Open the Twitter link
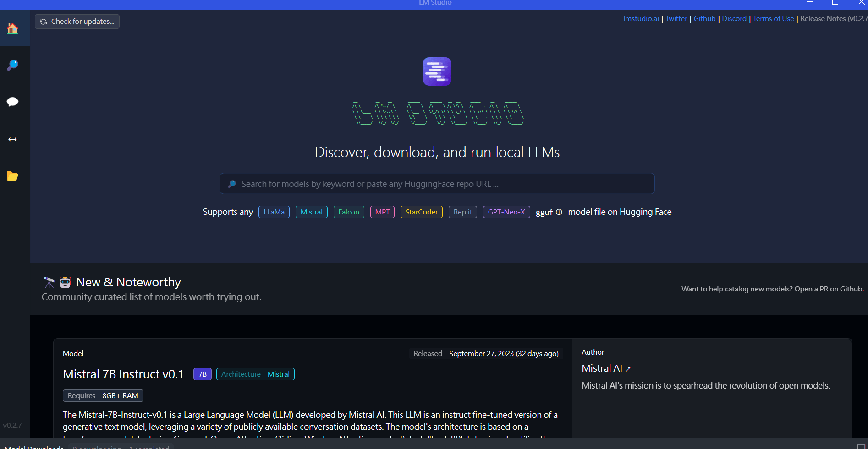Viewport: 868px width, 449px height. tap(676, 19)
